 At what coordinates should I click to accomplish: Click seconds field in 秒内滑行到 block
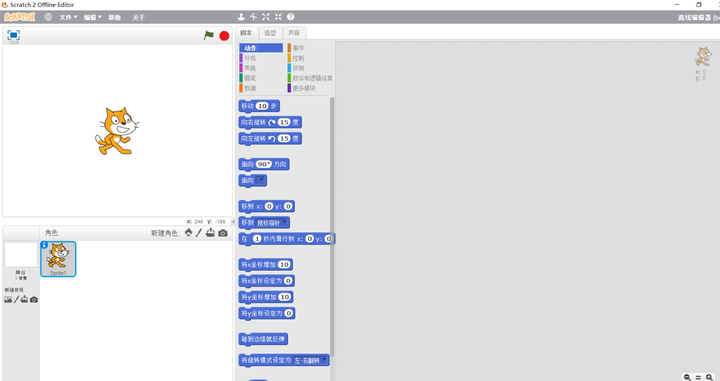point(257,239)
